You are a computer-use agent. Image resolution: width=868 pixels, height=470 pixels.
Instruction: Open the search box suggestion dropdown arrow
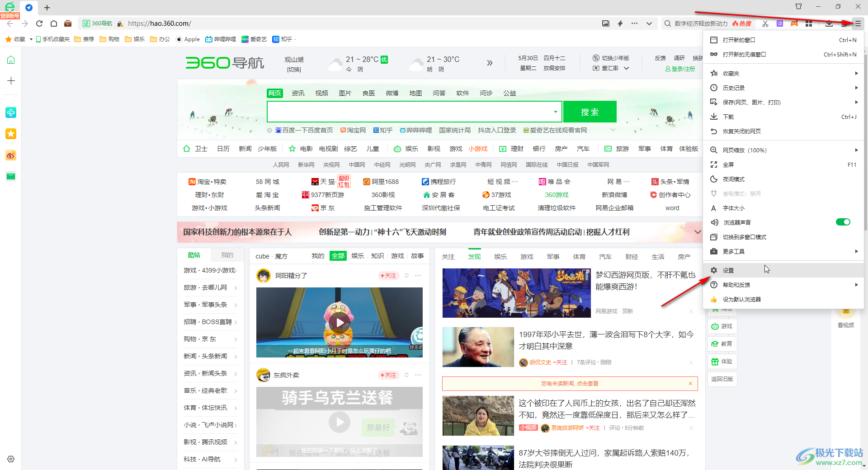coord(556,112)
